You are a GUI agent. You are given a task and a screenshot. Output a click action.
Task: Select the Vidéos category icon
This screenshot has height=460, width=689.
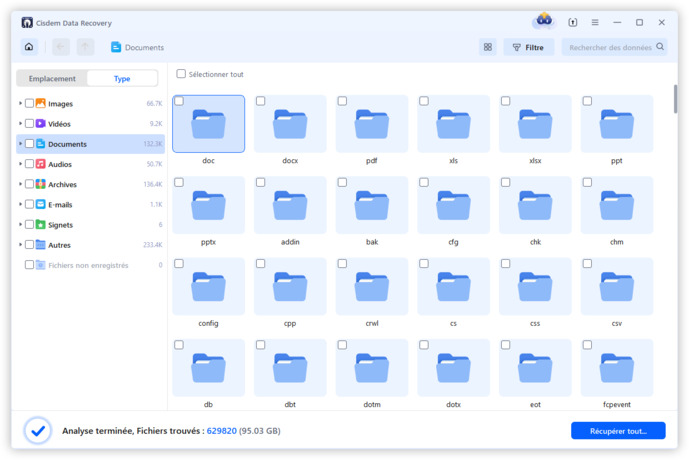tap(41, 124)
